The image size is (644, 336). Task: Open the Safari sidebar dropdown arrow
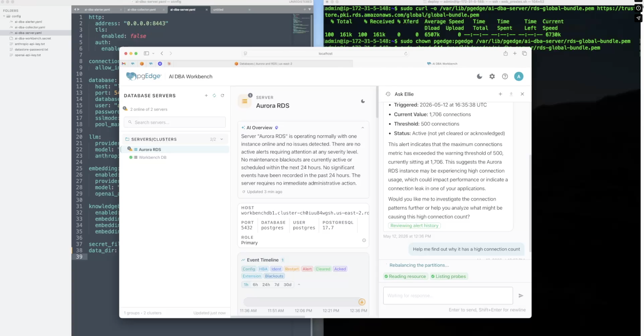(x=153, y=53)
